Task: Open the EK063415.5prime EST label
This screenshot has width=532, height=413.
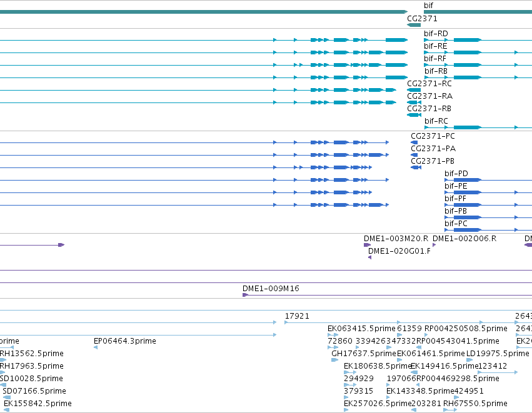Action: (361, 329)
